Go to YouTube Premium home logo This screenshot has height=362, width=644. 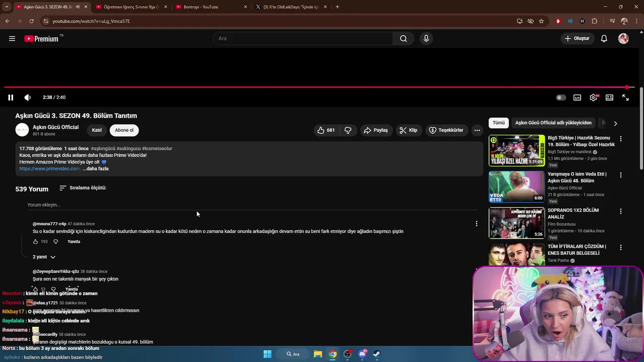tap(42, 39)
